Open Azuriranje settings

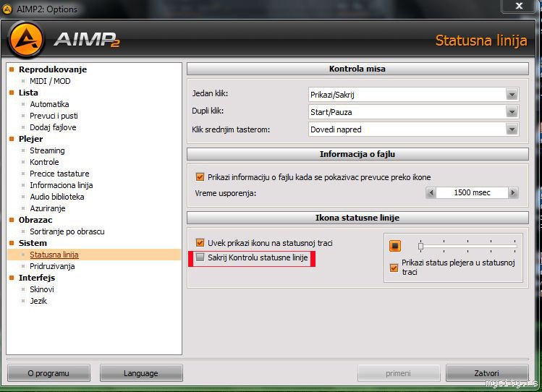[47, 208]
